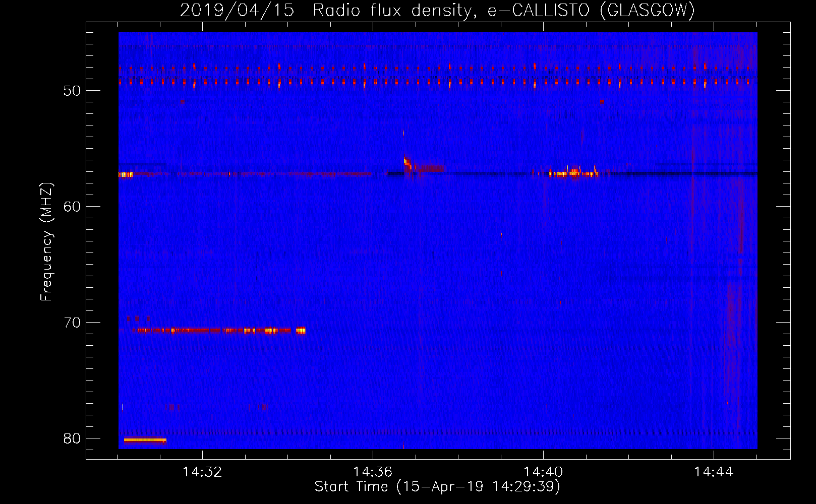816x504 pixels.
Task: Click the 50 frequency tick label
Action: pos(72,91)
